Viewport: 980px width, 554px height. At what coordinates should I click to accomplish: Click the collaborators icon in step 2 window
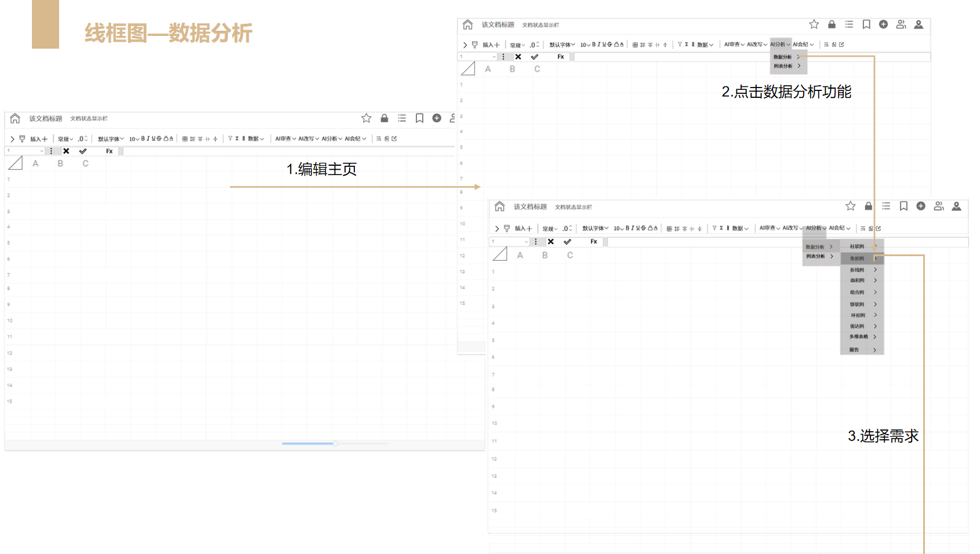(901, 24)
